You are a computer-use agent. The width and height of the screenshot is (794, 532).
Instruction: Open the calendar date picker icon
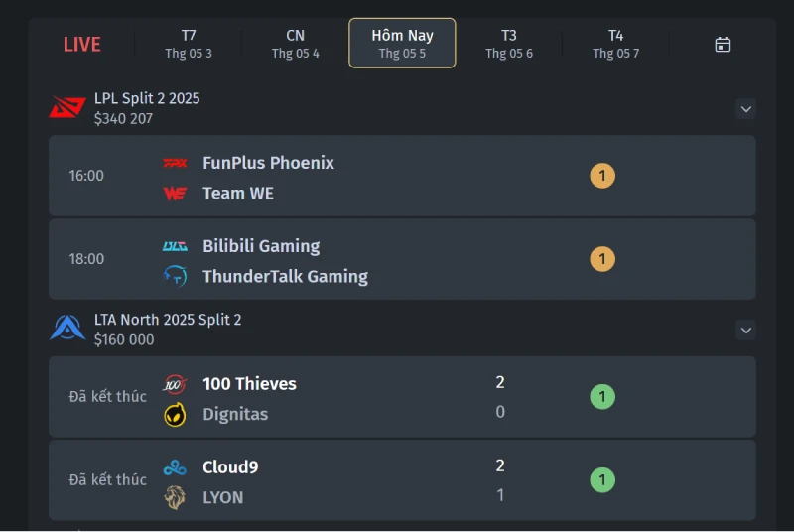[723, 44]
